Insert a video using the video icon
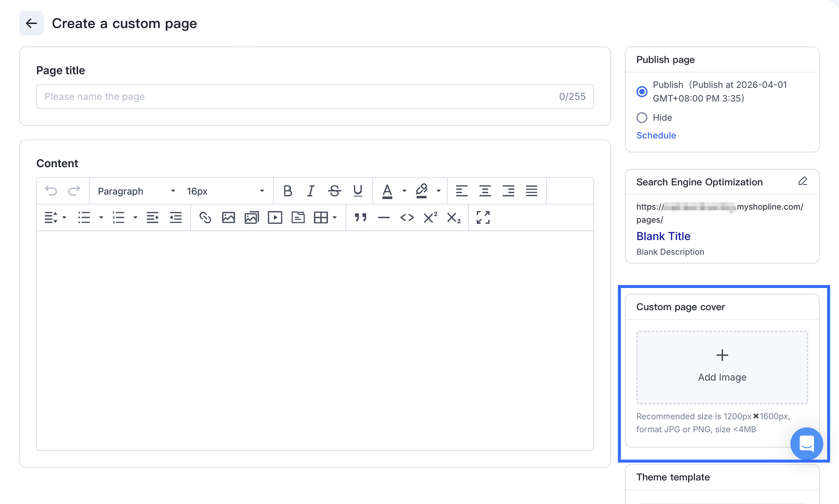 275,217
